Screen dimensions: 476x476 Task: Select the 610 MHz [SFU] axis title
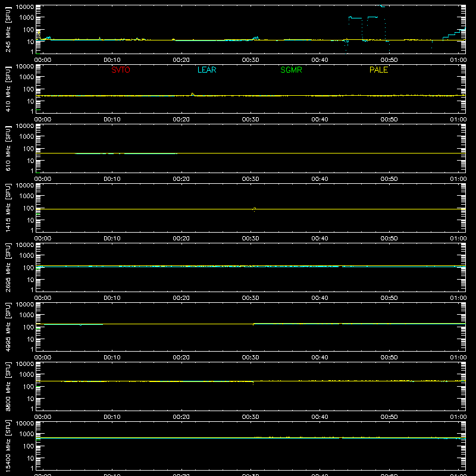pos(8,148)
